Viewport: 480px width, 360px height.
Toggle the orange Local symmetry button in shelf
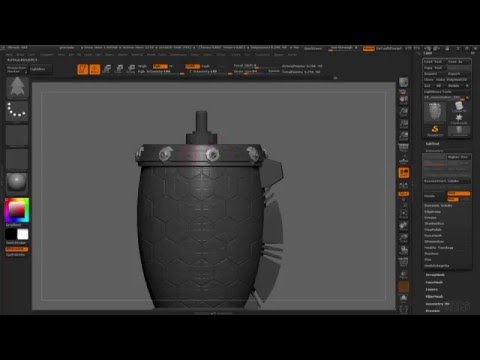404,172
